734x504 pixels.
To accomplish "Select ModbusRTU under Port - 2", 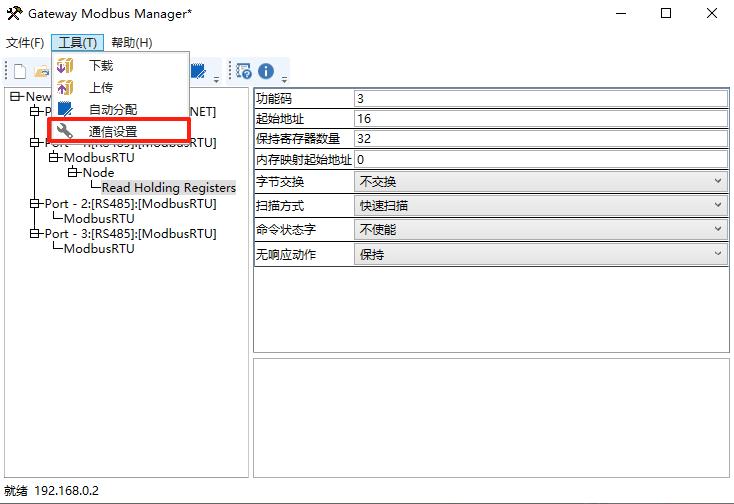I will click(x=99, y=219).
